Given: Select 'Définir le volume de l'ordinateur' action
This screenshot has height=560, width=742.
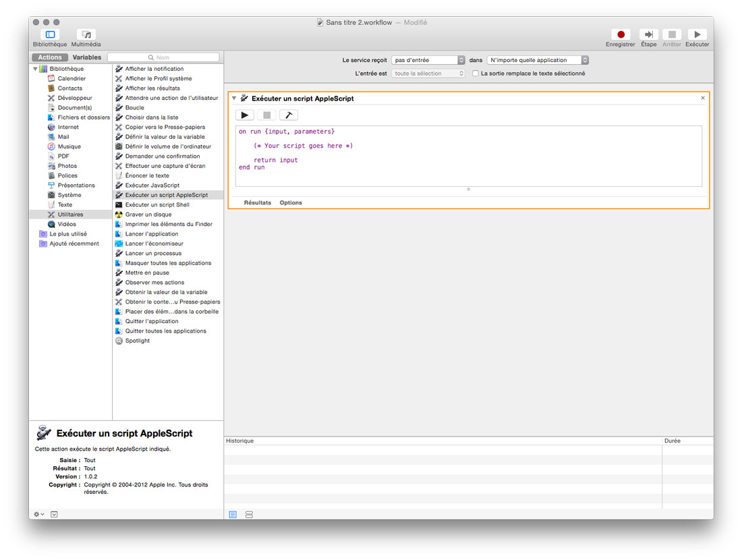Looking at the screenshot, I should coord(168,146).
